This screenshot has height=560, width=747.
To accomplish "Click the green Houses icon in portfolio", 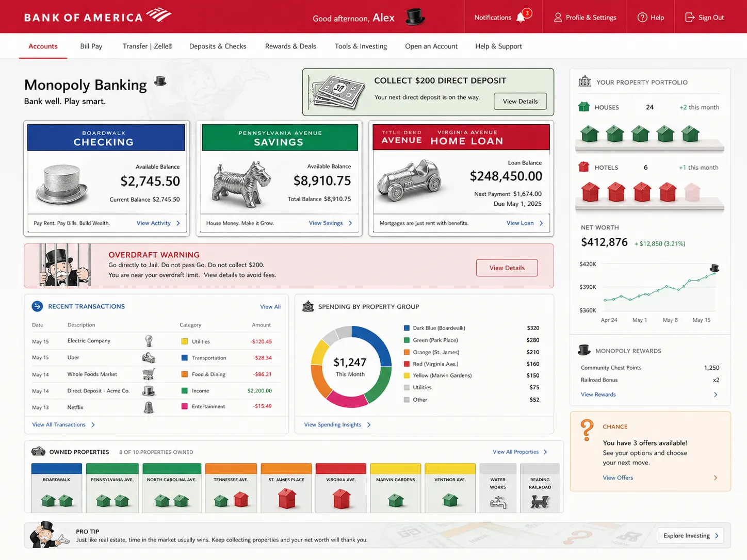I will (x=584, y=107).
